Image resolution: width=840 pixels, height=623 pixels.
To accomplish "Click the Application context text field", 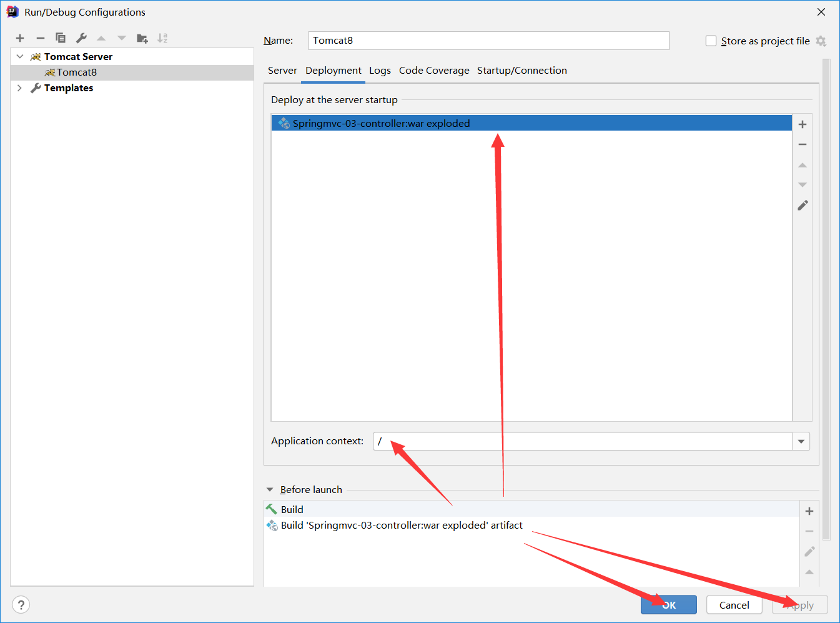I will point(583,441).
